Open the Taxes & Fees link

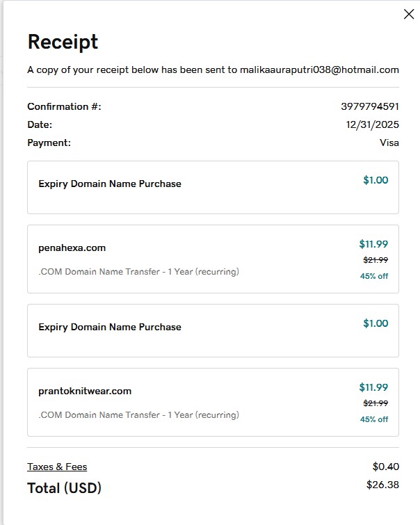click(57, 467)
